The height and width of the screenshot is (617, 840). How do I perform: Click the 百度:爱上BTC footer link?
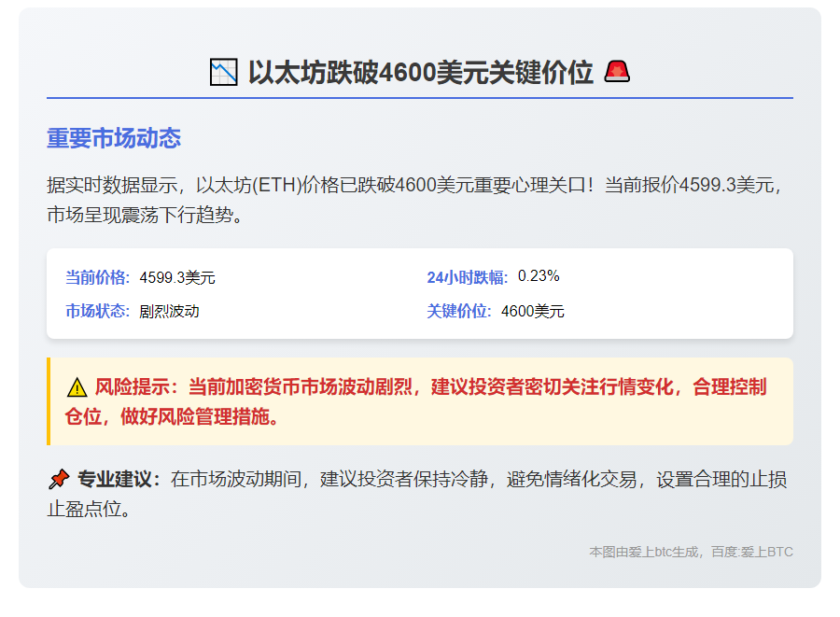[752, 552]
